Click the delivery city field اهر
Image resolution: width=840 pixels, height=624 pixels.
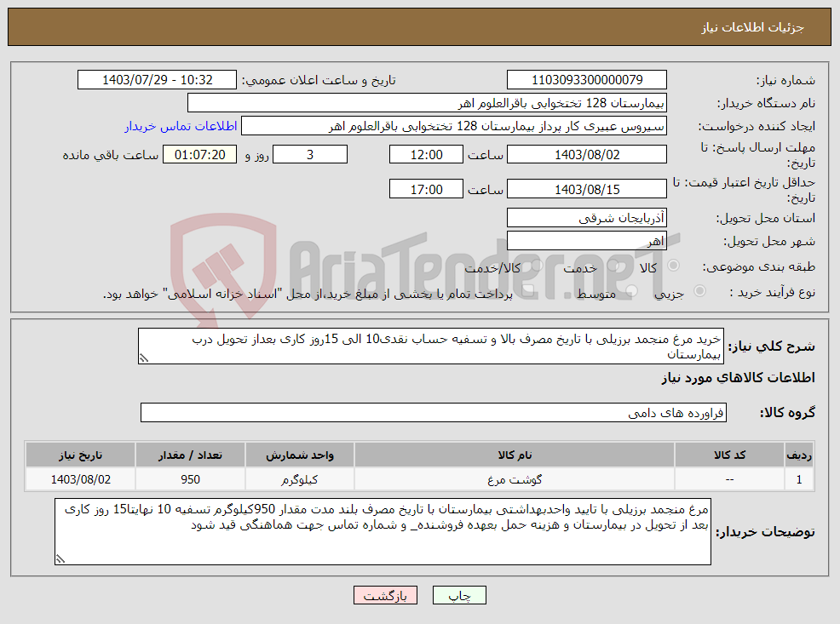pyautogui.click(x=587, y=241)
